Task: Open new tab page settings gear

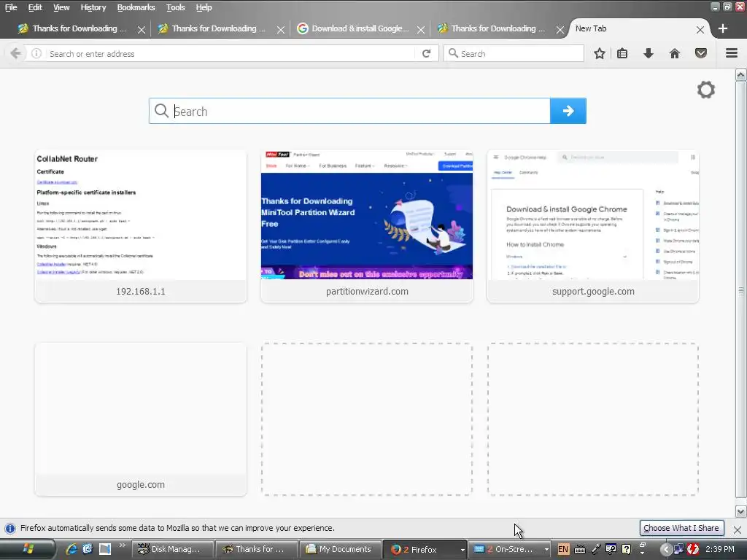Action: (706, 90)
